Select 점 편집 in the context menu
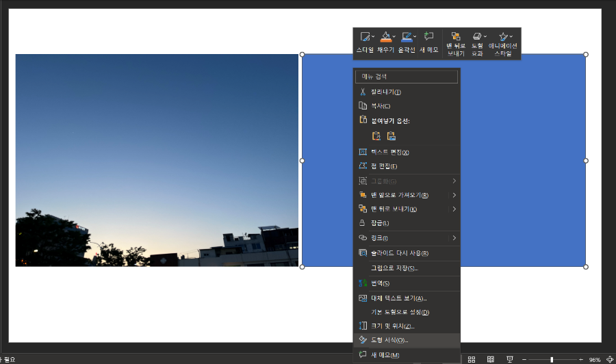616x364 pixels. 407,166
